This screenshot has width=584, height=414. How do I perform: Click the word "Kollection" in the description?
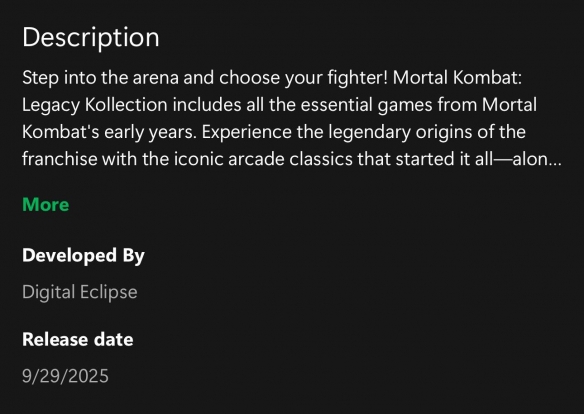pyautogui.click(x=126, y=105)
